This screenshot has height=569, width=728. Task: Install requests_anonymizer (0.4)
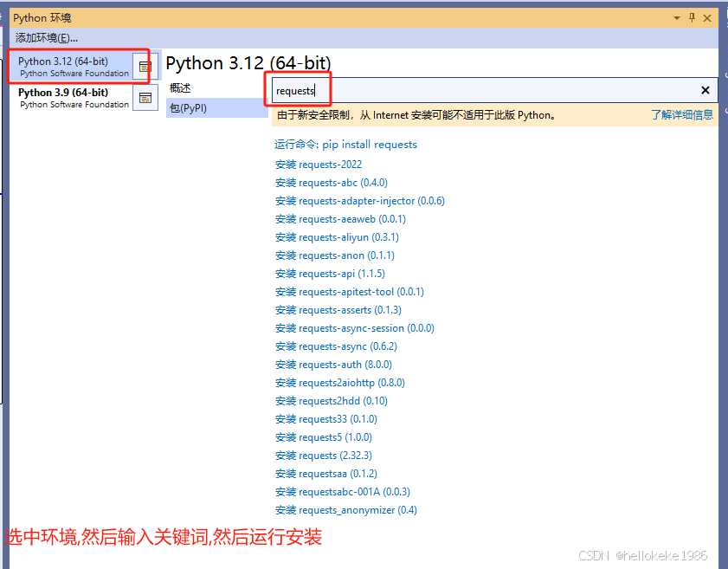point(346,510)
